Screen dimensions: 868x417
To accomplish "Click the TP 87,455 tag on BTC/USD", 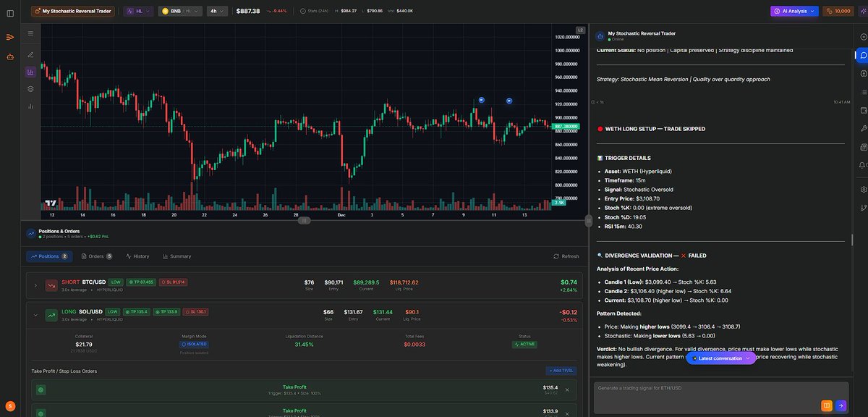I will (141, 282).
